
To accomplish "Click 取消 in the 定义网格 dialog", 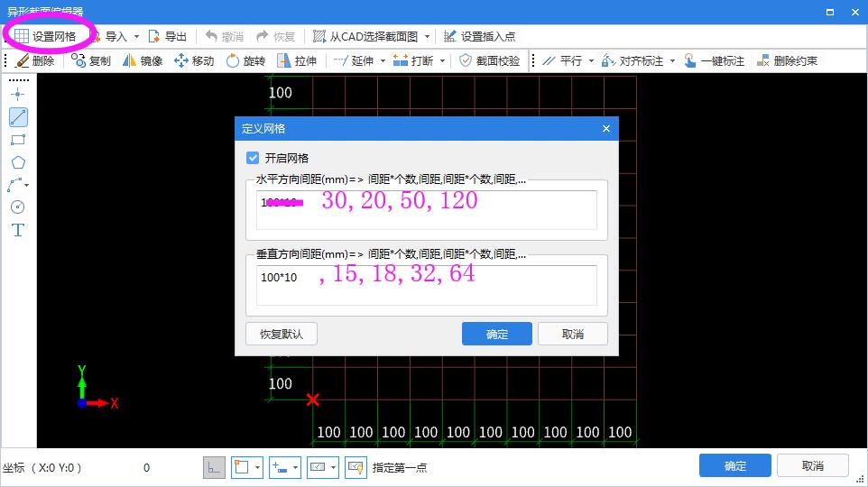I will coord(573,335).
